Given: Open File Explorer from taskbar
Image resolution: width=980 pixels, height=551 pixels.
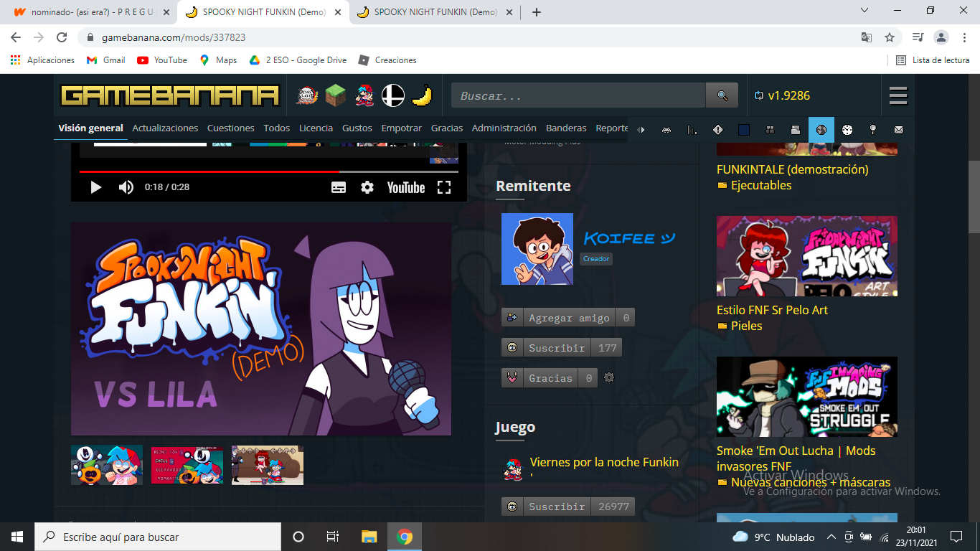Looking at the screenshot, I should (x=369, y=537).
